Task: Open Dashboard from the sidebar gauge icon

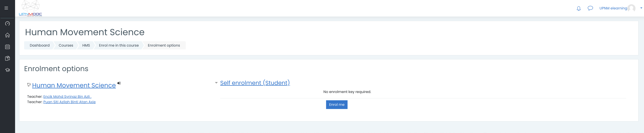Action: (7, 23)
